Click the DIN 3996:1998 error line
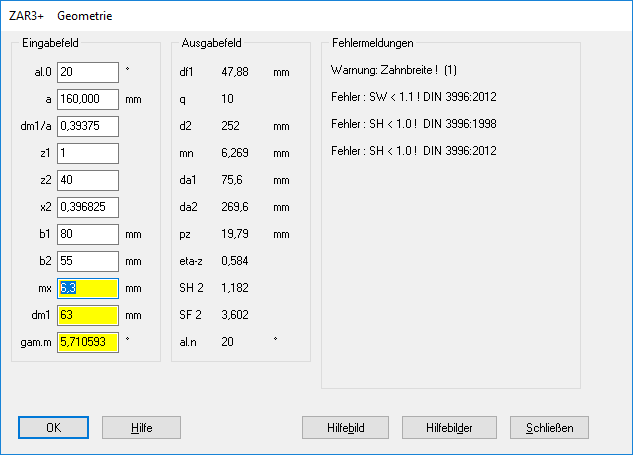Screen dimensions: 633x455 coord(413,124)
